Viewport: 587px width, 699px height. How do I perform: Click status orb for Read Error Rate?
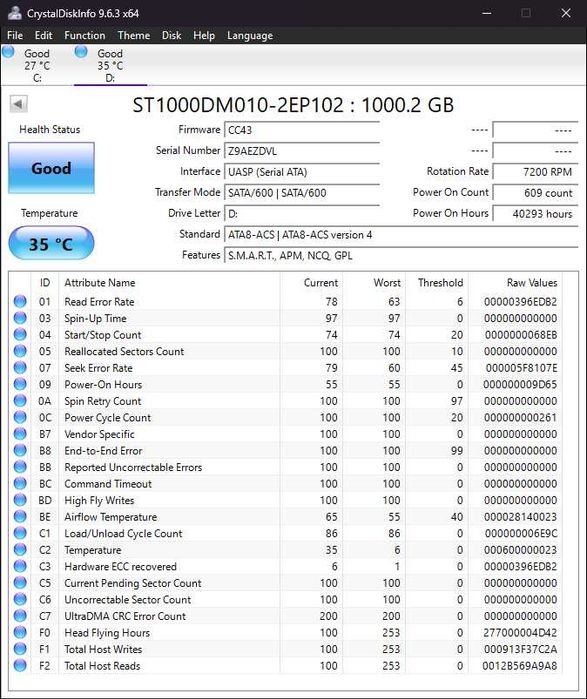tap(20, 302)
